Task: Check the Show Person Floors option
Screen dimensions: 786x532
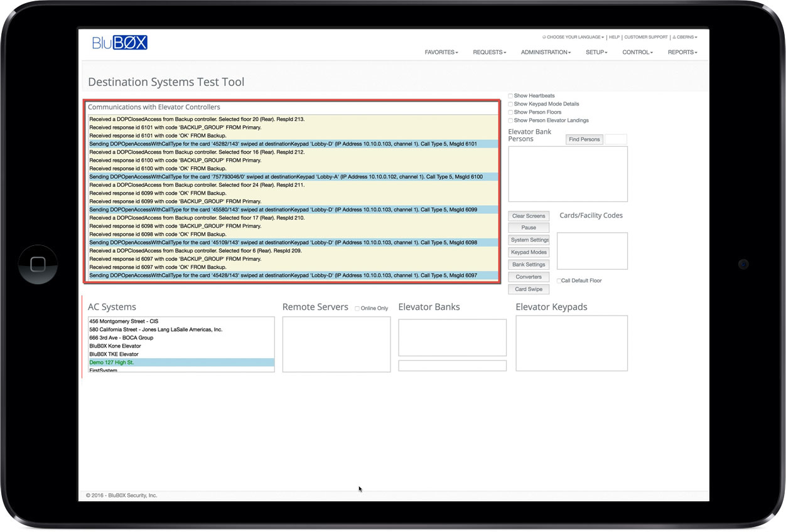Action: 511,112
